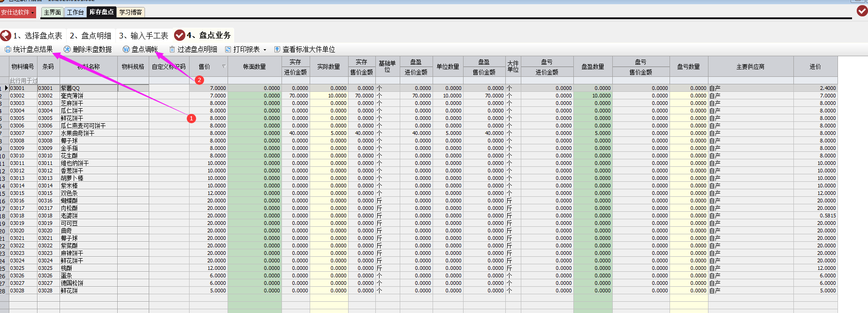Click the 查看标准大件单位 icon
868x313 pixels.
277,49
